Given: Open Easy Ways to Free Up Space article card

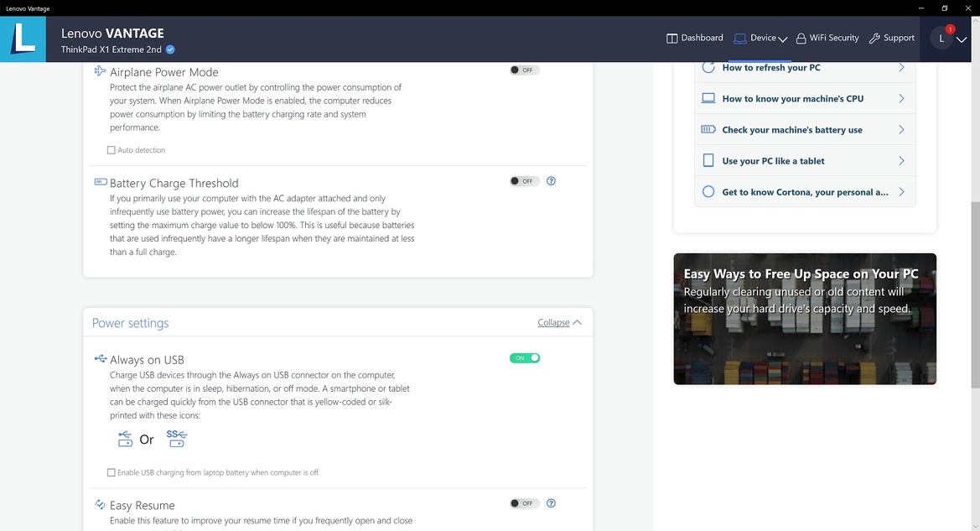Looking at the screenshot, I should tap(805, 319).
